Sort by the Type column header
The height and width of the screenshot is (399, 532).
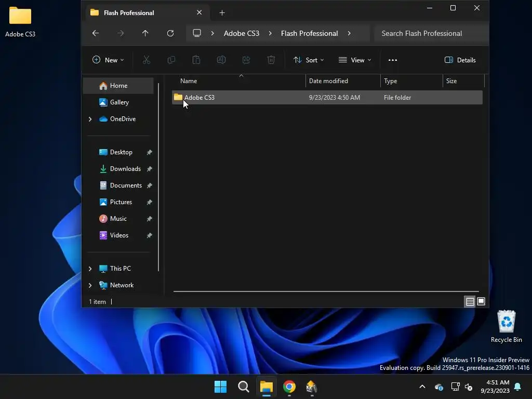(411, 81)
